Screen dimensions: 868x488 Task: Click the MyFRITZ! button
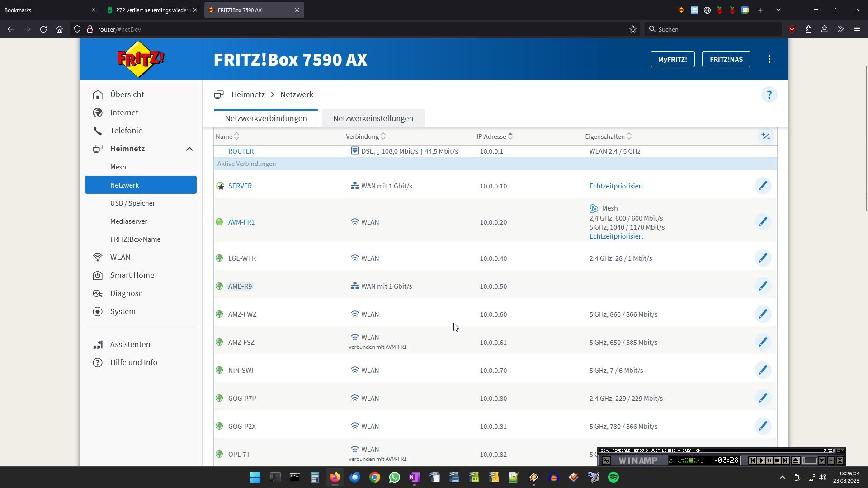click(672, 59)
